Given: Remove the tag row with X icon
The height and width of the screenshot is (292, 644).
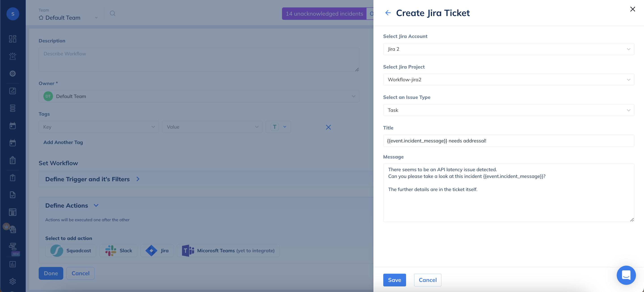Looking at the screenshot, I should (x=328, y=127).
